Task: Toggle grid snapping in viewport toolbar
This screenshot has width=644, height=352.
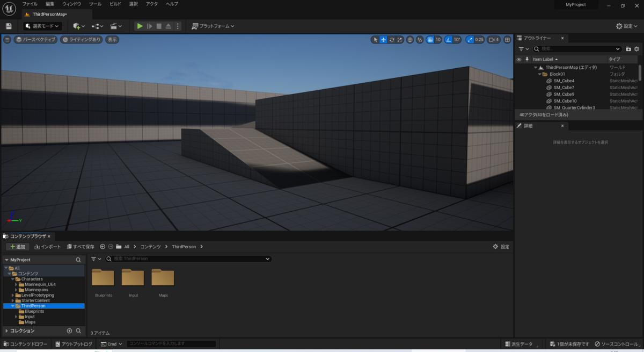Action: (x=430, y=40)
